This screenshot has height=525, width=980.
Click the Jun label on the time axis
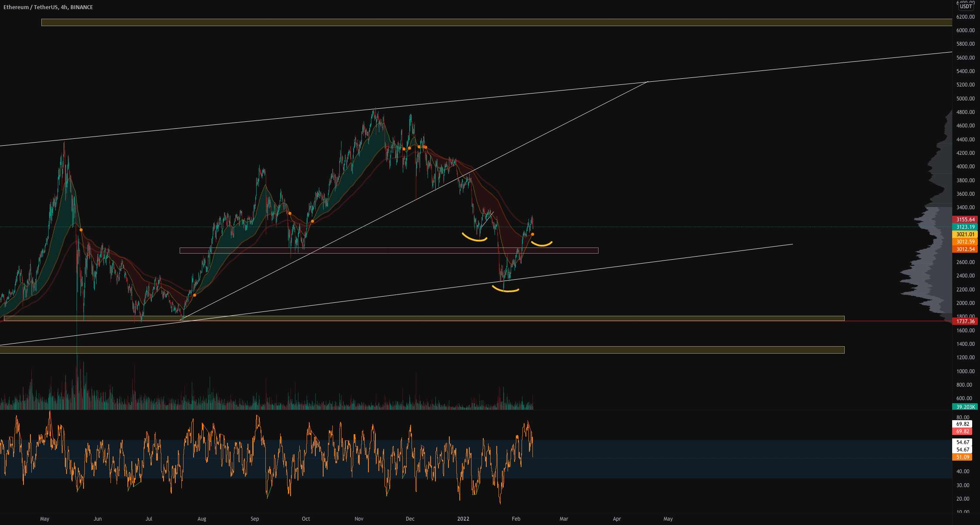pyautogui.click(x=98, y=519)
